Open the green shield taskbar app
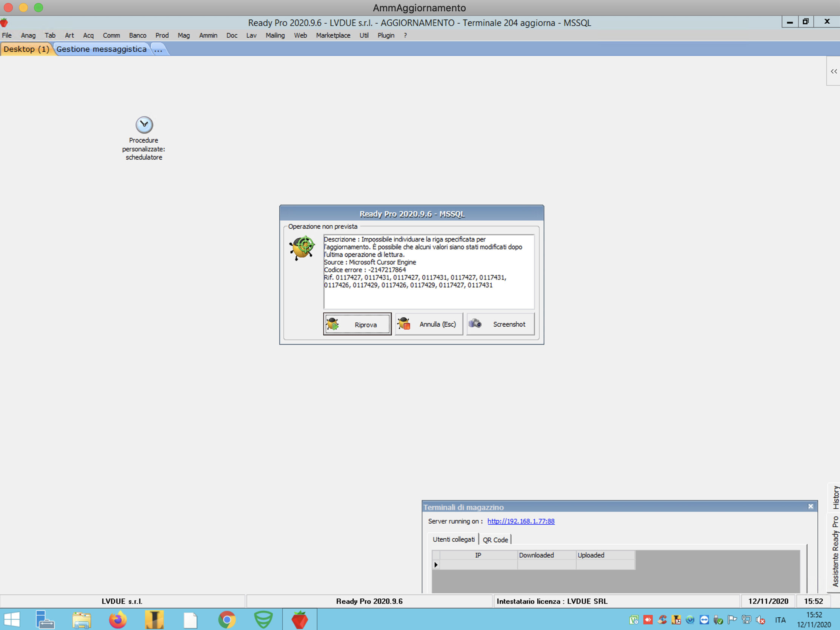This screenshot has height=630, width=840. (263, 620)
